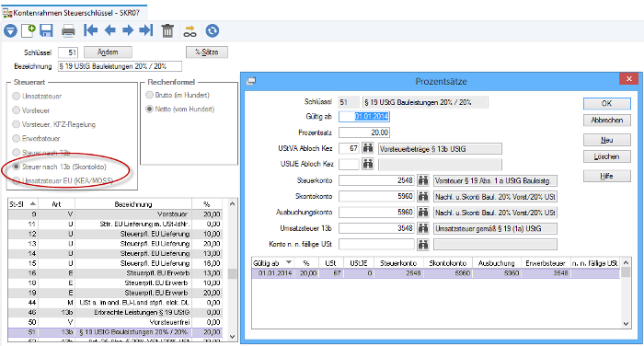
Task: Confirm dialog with OK
Action: tap(606, 104)
